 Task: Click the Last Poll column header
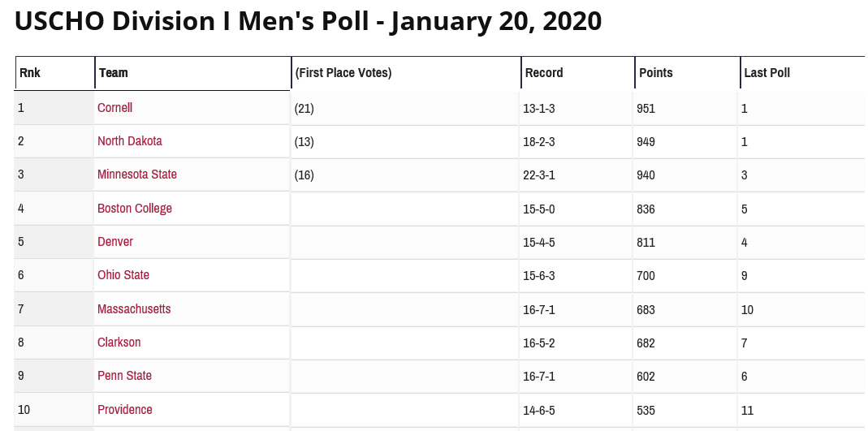click(767, 73)
